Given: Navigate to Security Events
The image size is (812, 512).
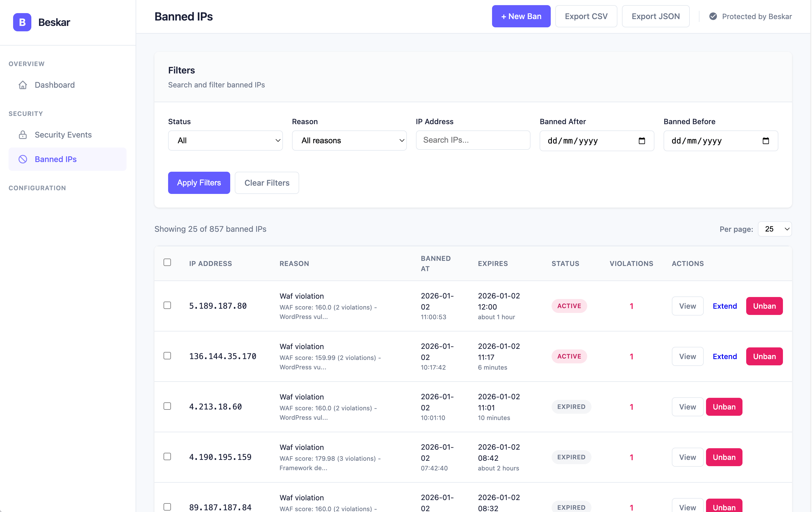Looking at the screenshot, I should (x=63, y=134).
